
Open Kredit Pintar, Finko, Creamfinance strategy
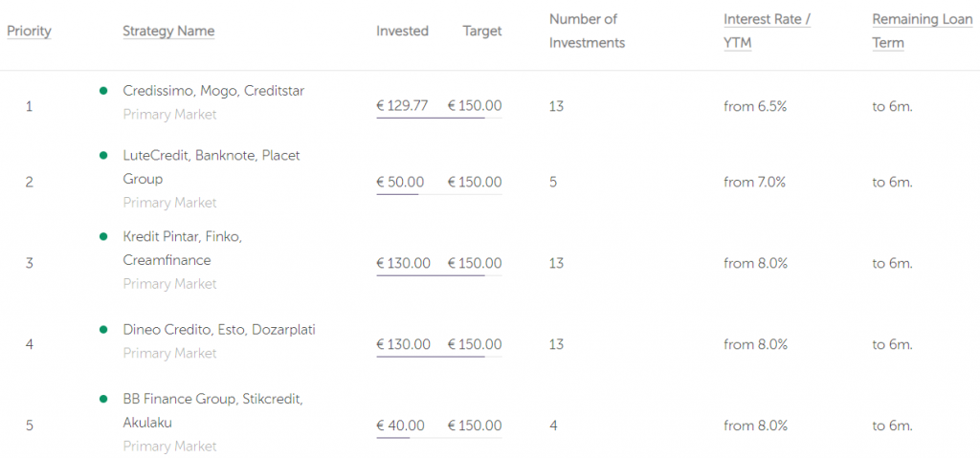(x=183, y=248)
